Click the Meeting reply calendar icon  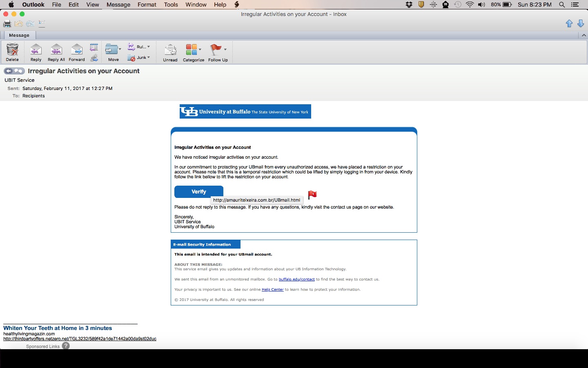pyautogui.click(x=94, y=47)
